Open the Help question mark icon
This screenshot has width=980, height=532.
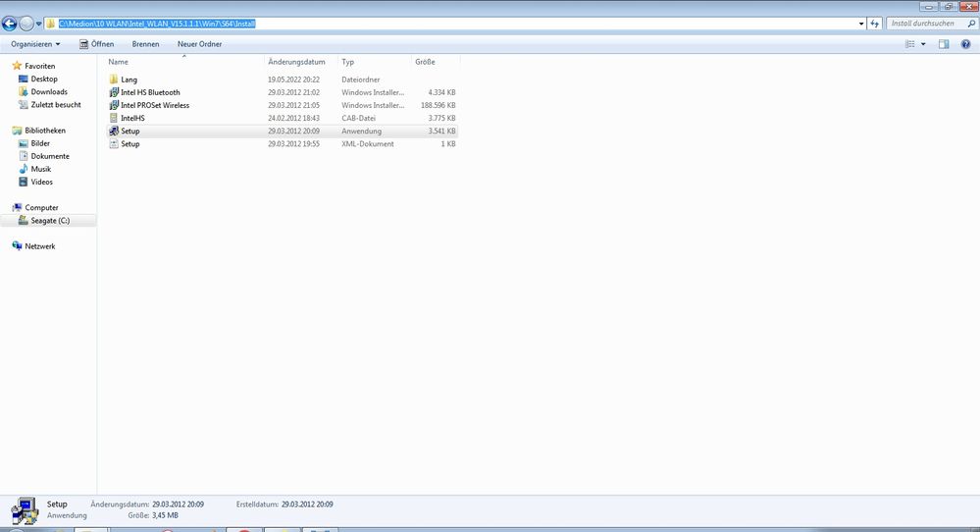tap(967, 44)
